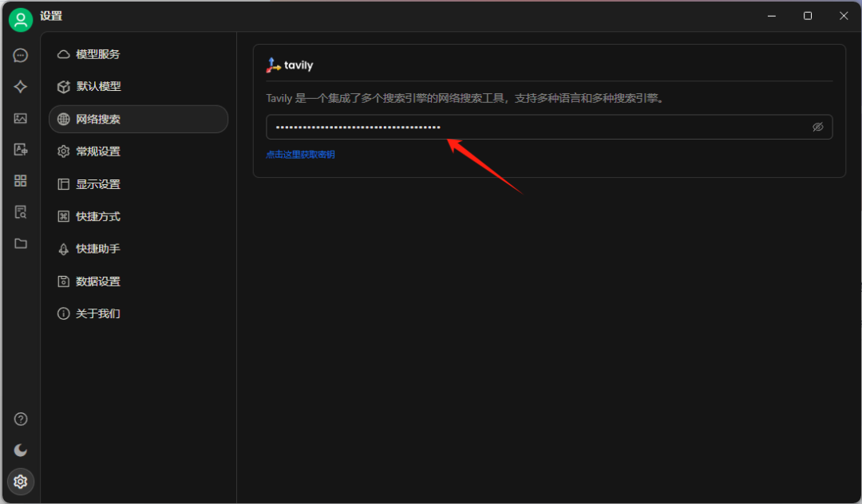
Task: Select 默认模型 settings menu
Action: coord(139,87)
